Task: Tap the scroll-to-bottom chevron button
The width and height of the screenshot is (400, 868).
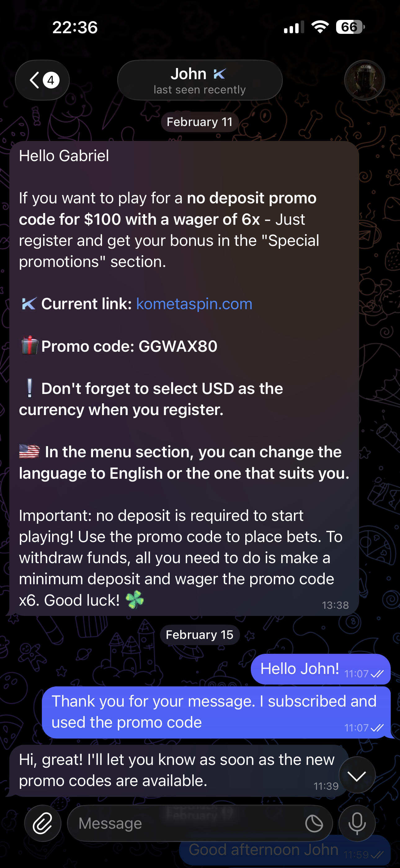Action: [x=357, y=775]
